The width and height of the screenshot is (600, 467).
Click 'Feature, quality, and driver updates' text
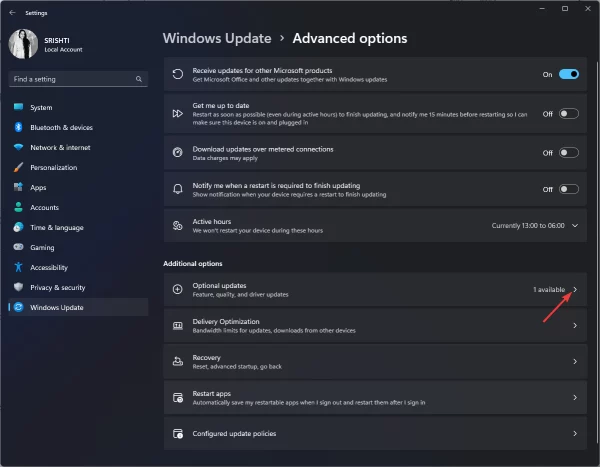(240, 294)
